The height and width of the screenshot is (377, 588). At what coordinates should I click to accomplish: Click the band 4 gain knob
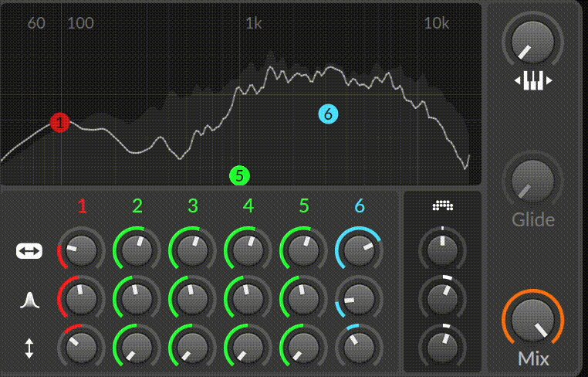(248, 348)
